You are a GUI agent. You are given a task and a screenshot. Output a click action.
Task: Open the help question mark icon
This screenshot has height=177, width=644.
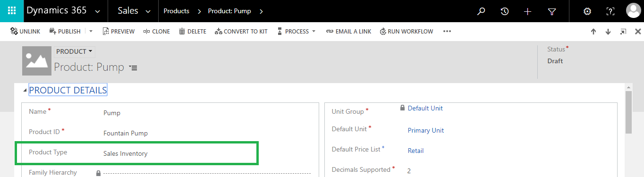tap(610, 11)
